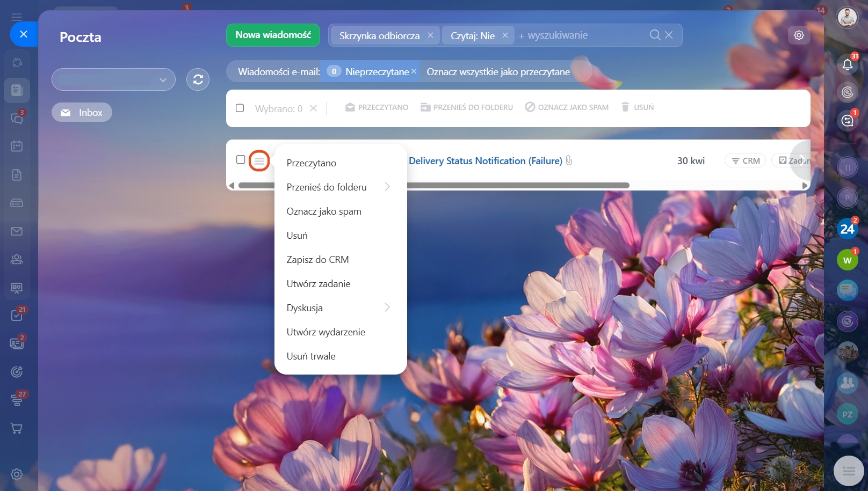Viewport: 868px width, 491px height.
Task: Click the left arrow of horizontal scrollbar
Action: click(232, 185)
